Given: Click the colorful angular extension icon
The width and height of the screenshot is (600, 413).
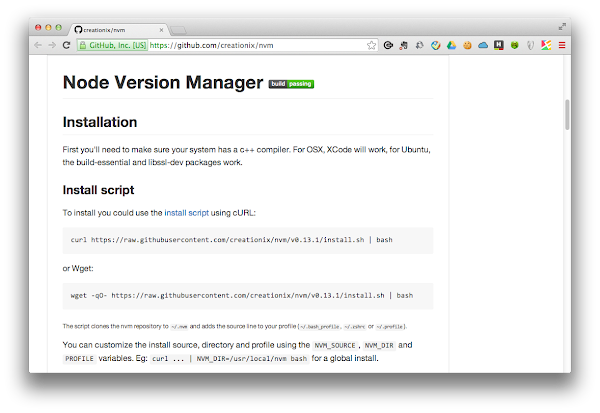Looking at the screenshot, I should 546,45.
